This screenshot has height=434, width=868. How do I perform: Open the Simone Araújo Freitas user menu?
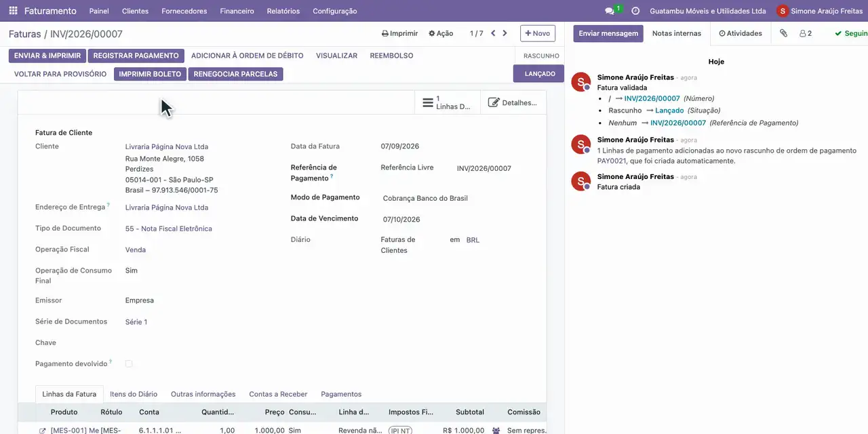coord(819,11)
